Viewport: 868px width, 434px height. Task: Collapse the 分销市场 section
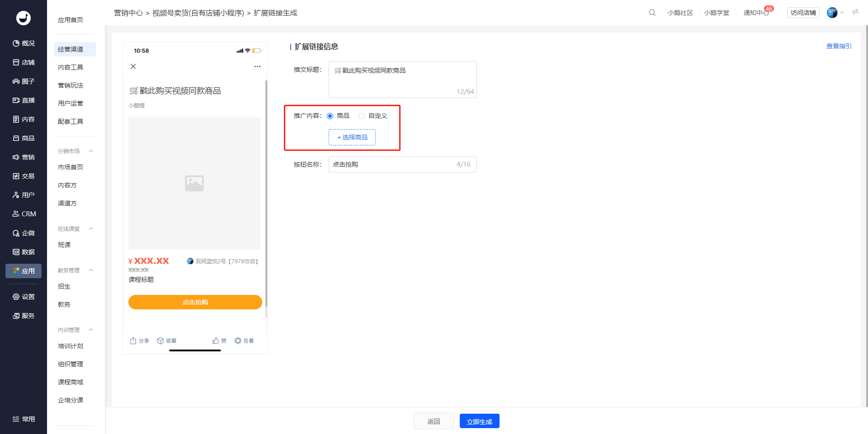tap(91, 151)
